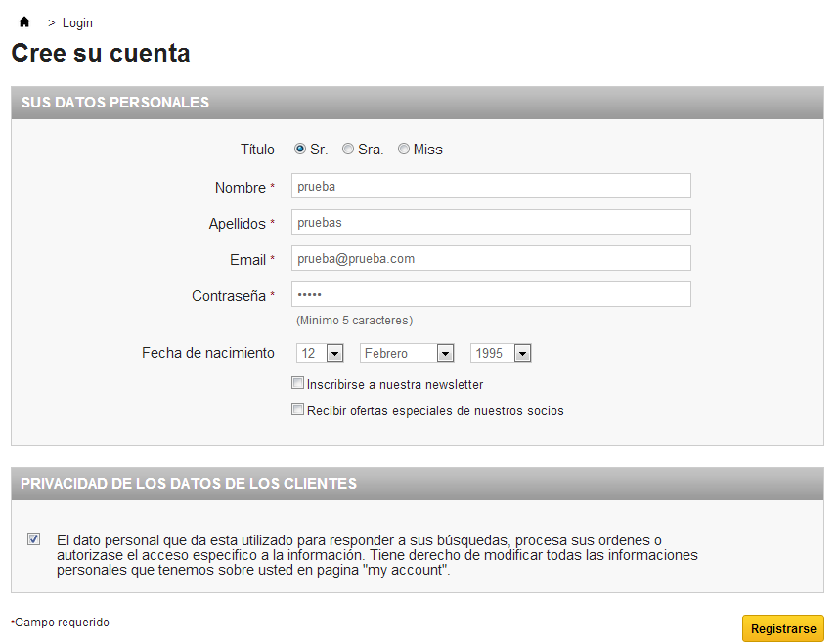Select the Sra. title radio button
Viewport: 839px width, 644px height.
[348, 149]
